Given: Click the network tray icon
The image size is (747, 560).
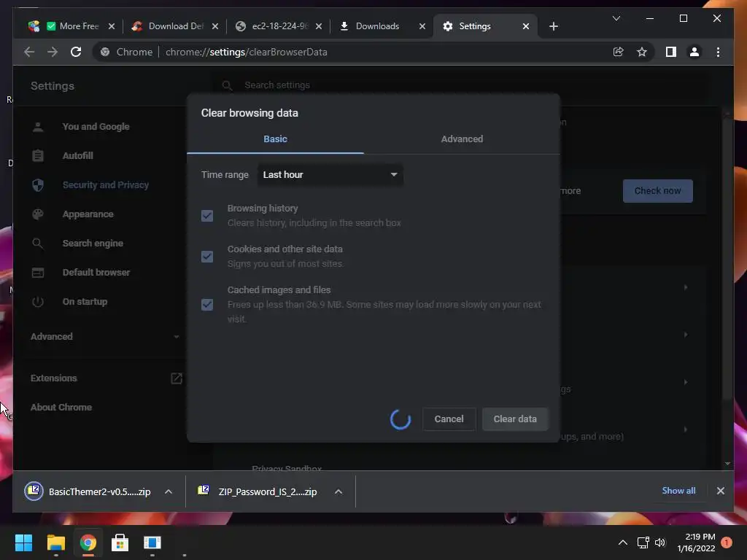Looking at the screenshot, I should [x=643, y=542].
